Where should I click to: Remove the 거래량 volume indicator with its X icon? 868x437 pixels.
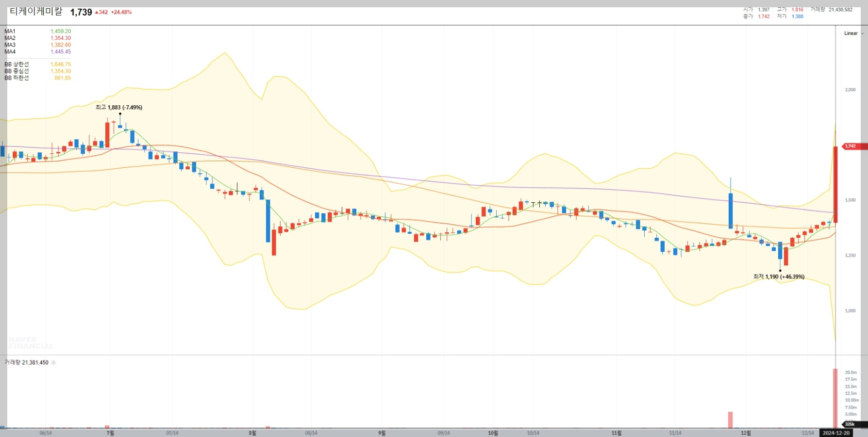[x=53, y=363]
